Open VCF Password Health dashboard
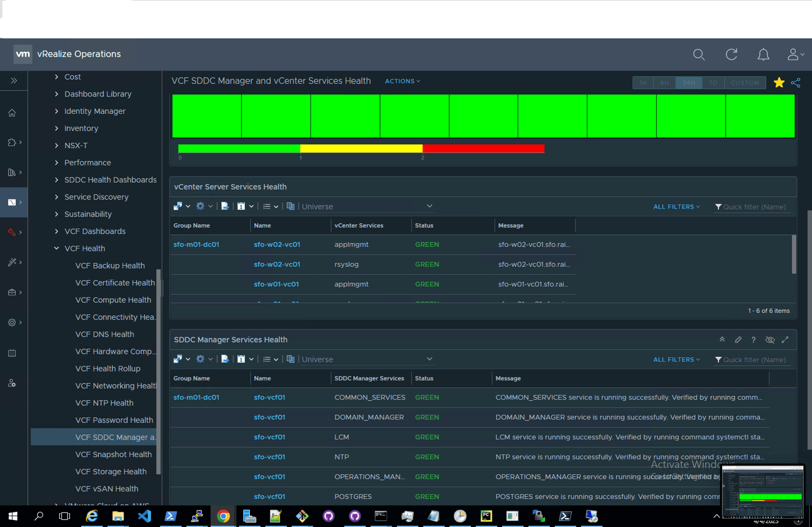 [x=114, y=420]
